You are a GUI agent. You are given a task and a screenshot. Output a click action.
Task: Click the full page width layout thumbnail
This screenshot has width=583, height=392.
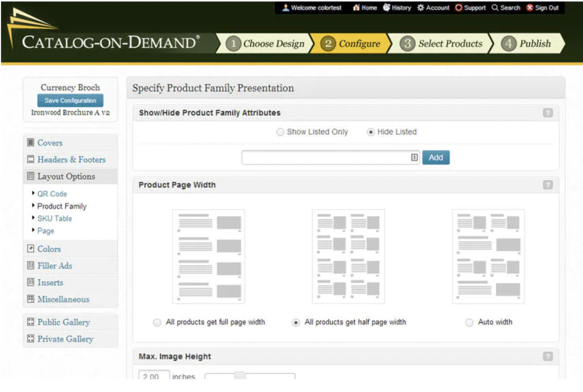[209, 257]
